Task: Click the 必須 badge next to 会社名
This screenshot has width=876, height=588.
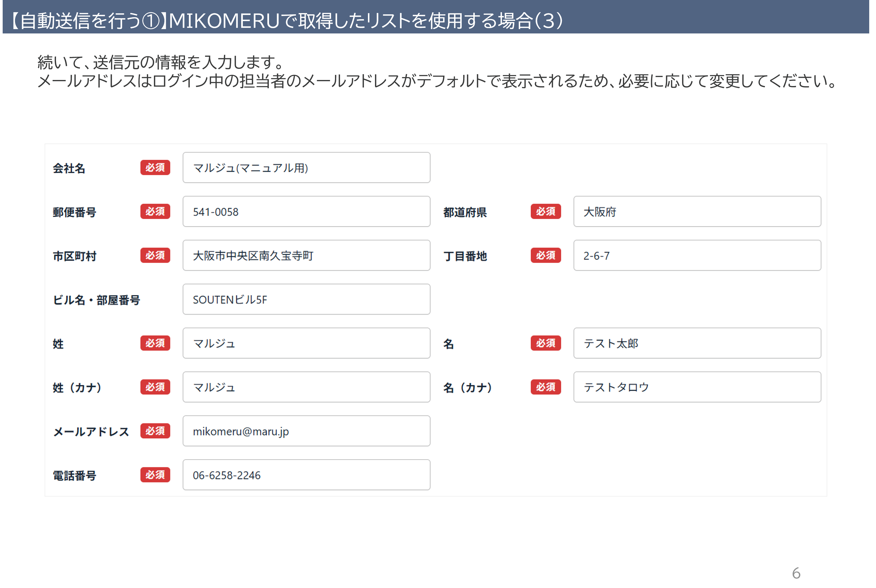Action: tap(155, 168)
